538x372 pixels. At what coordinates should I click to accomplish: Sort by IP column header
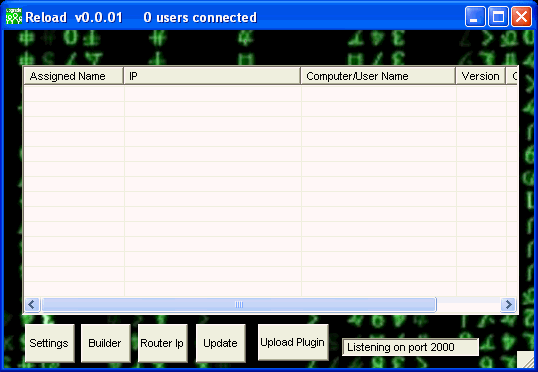click(212, 76)
